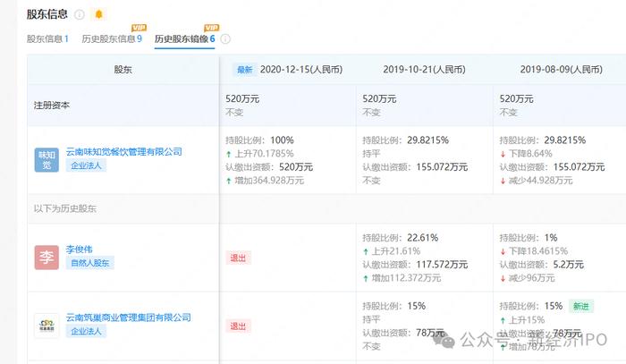Click the 注册资本 row label
This screenshot has width=626, height=364.
[52, 106]
